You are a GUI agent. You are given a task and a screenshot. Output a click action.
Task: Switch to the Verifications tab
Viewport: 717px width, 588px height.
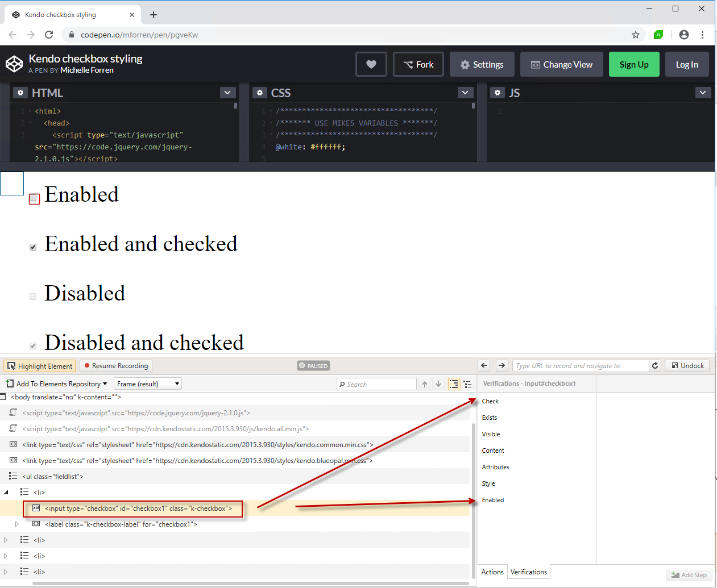pyautogui.click(x=529, y=572)
